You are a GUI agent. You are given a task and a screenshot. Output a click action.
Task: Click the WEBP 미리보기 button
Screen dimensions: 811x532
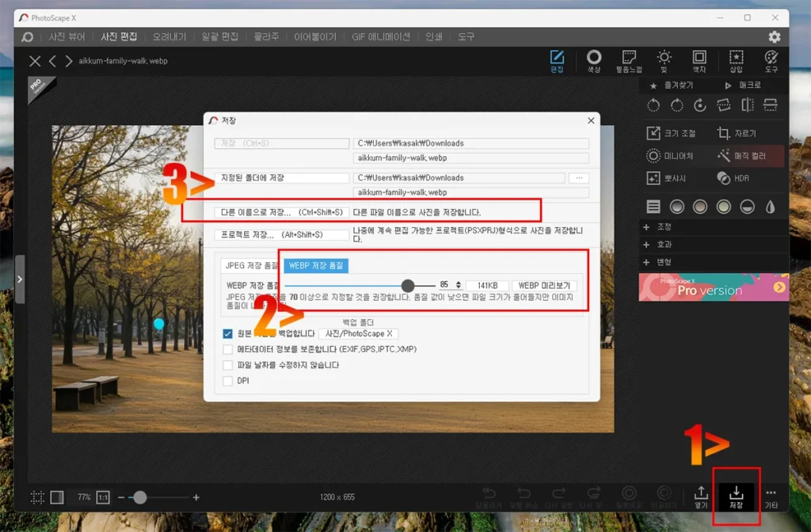[544, 285]
